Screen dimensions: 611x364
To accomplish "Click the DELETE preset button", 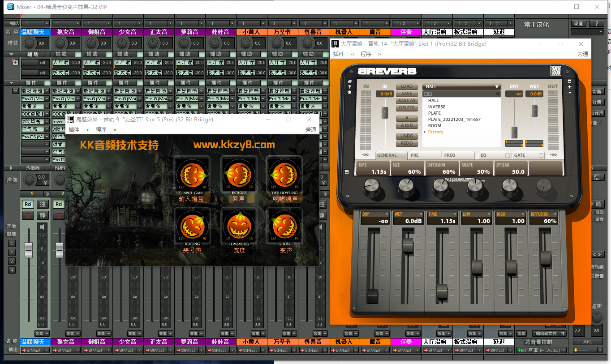I will pos(407,108).
